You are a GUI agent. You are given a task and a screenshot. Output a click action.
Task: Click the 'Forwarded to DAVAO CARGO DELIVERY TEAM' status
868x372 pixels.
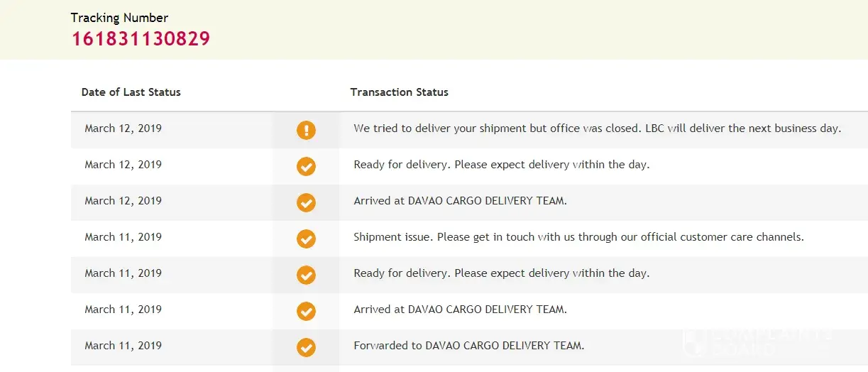coord(468,346)
